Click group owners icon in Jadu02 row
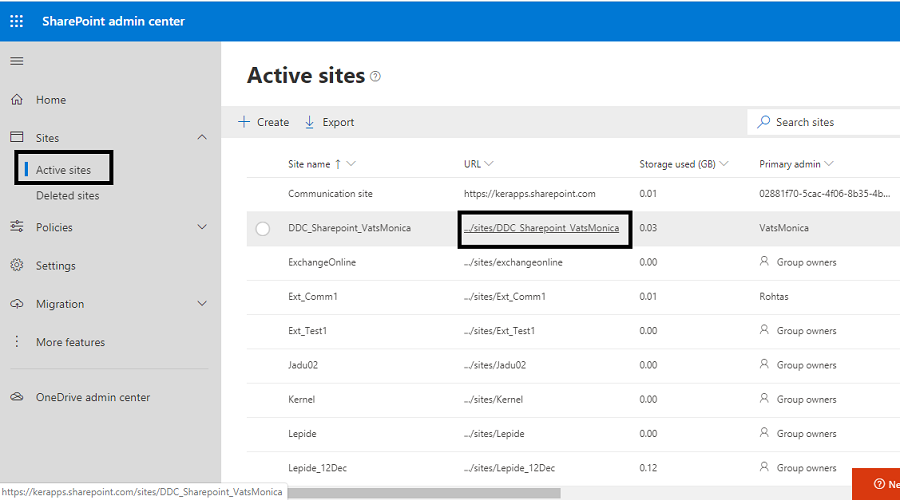 [x=764, y=364]
